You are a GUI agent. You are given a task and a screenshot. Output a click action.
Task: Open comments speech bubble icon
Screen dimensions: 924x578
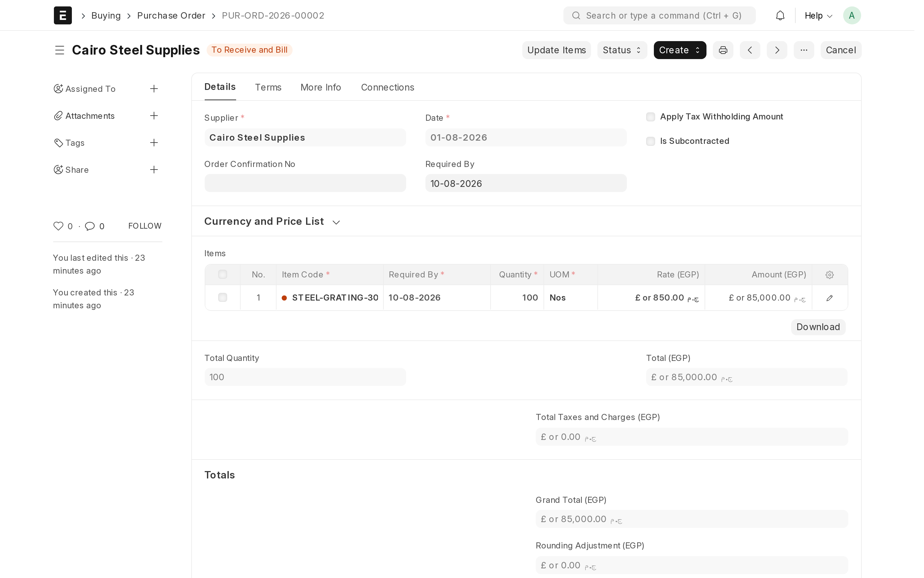[x=90, y=226]
